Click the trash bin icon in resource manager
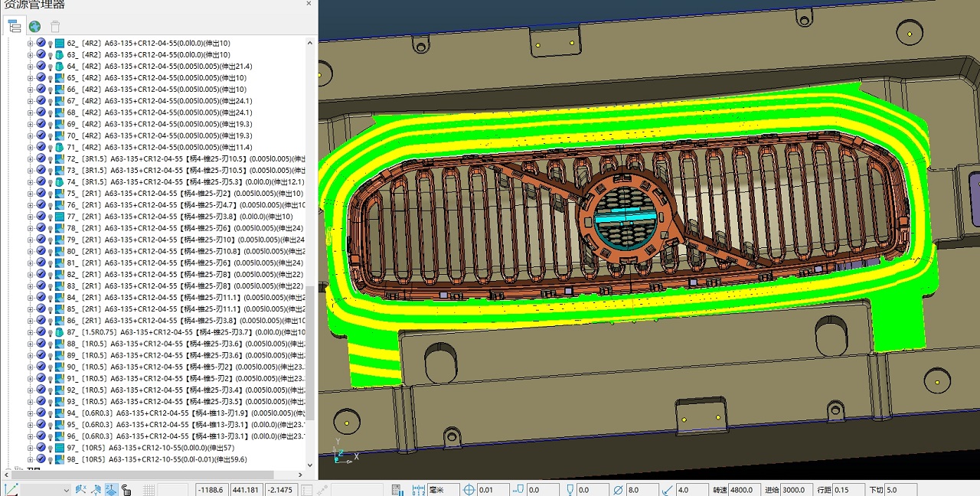This screenshot has width=980, height=496. tap(55, 26)
